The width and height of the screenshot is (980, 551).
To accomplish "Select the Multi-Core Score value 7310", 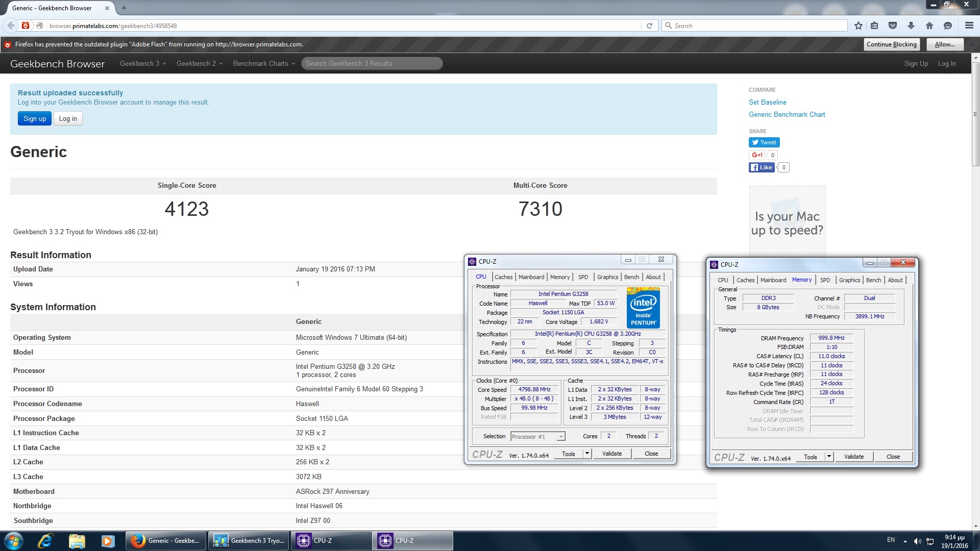I will pos(541,209).
